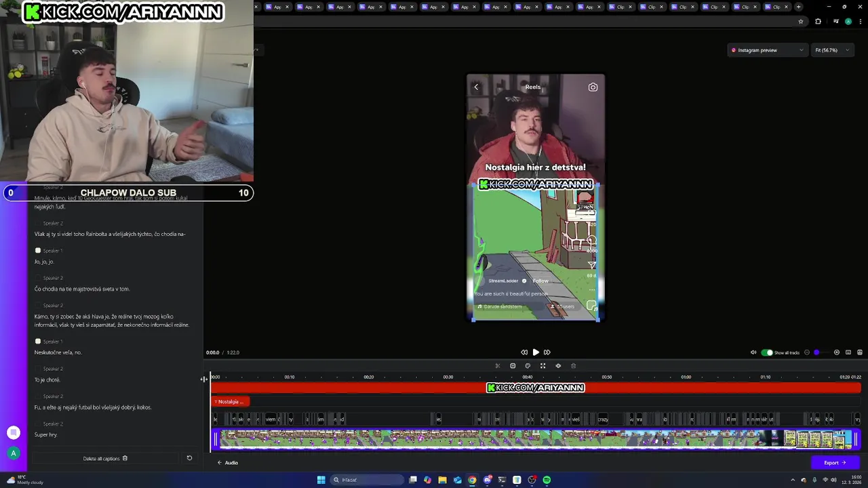Viewport: 868px width, 488px height.
Task: Click the Export button
Action: click(x=835, y=463)
